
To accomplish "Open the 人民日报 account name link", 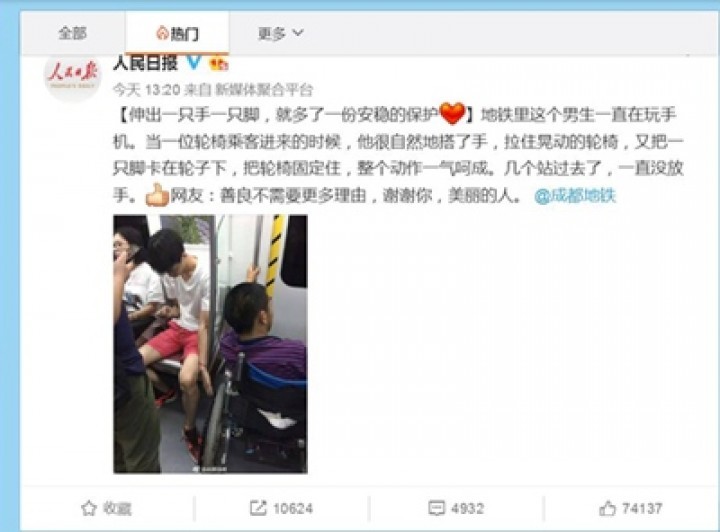I will click(146, 62).
